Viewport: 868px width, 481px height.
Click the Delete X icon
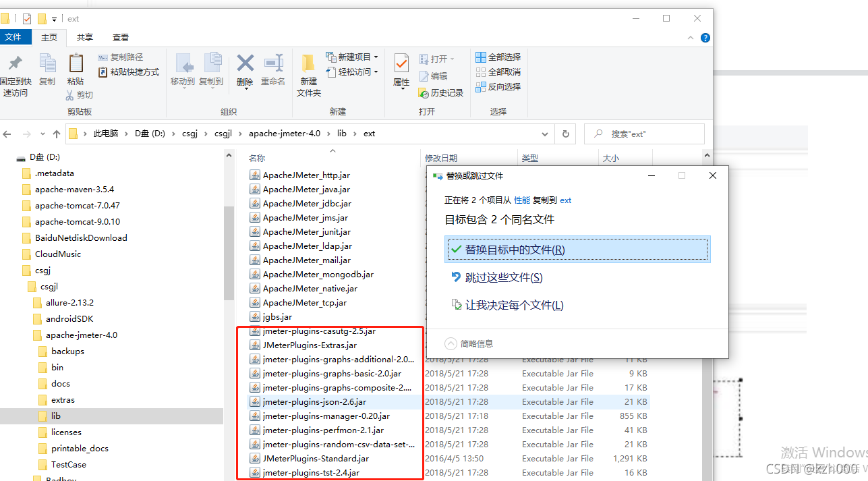click(245, 63)
